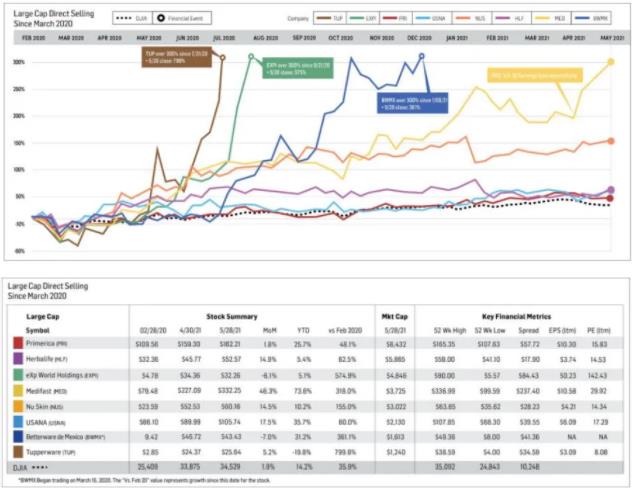The image size is (632, 492).
Task: Toggle the PRI red legend entry
Action: coord(395,18)
